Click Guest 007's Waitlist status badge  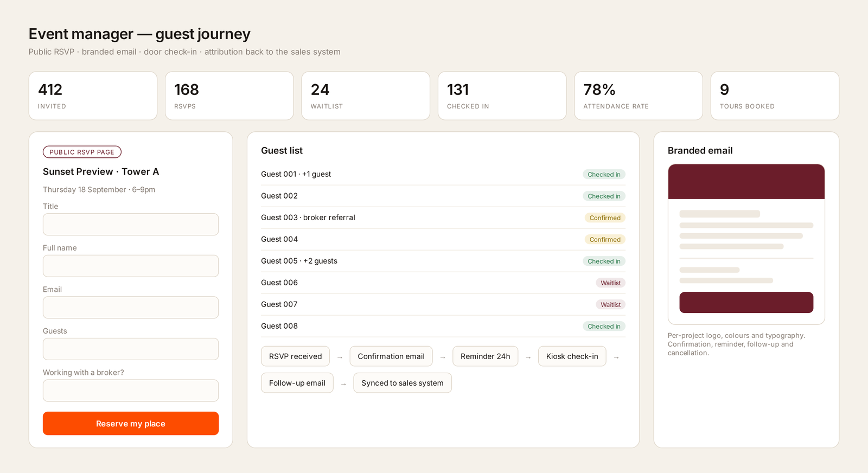click(610, 304)
